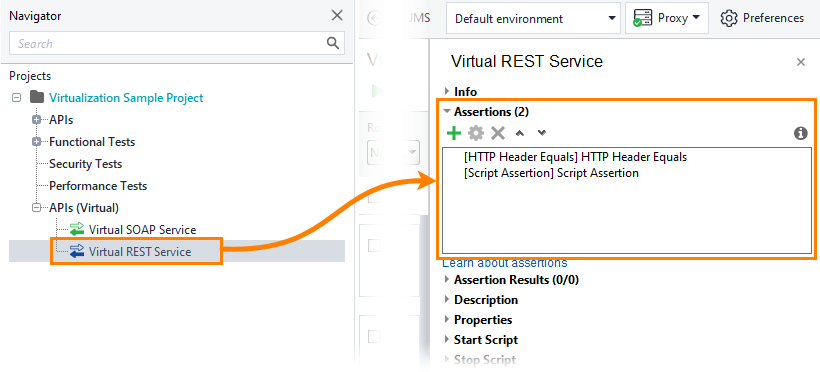Expand the Info section
This screenshot has width=820, height=372.
446,92
